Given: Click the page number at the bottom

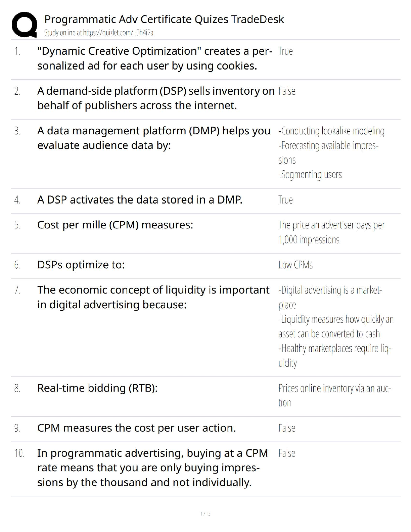Looking at the screenshot, I should pos(205,513).
